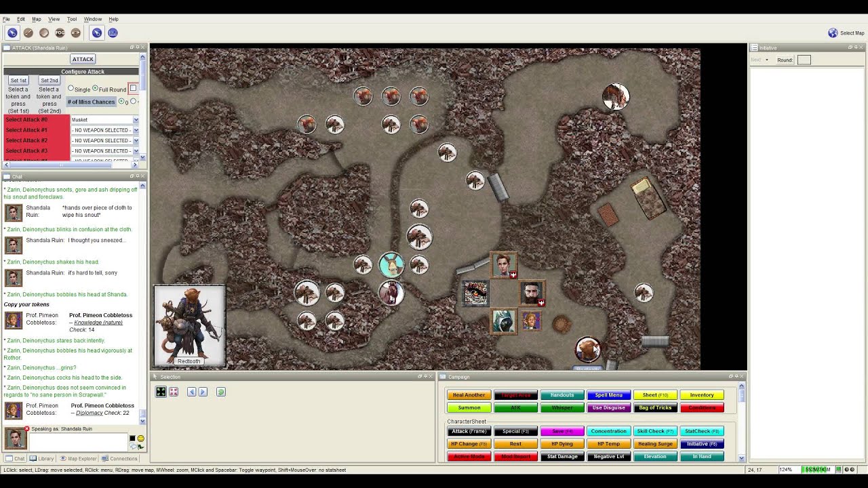The image size is (868, 488).
Task: Click the green scroll-lock flag icon in chat
Action: (140, 446)
